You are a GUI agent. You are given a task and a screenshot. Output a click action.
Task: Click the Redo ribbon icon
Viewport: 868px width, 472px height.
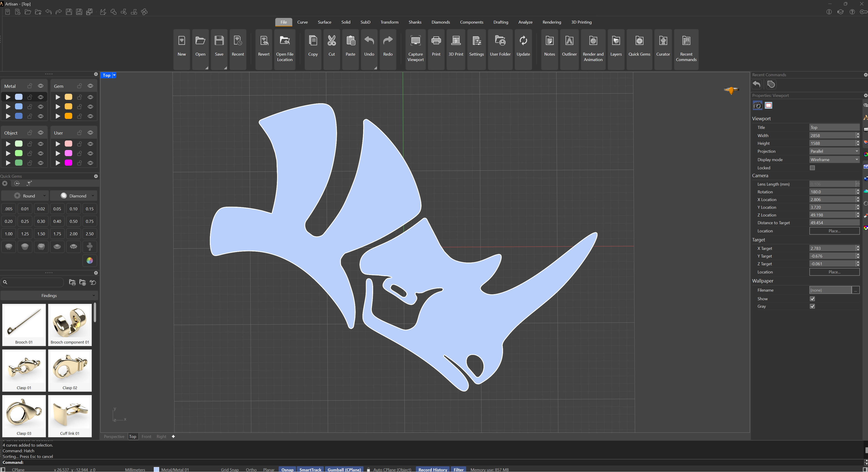(x=388, y=41)
